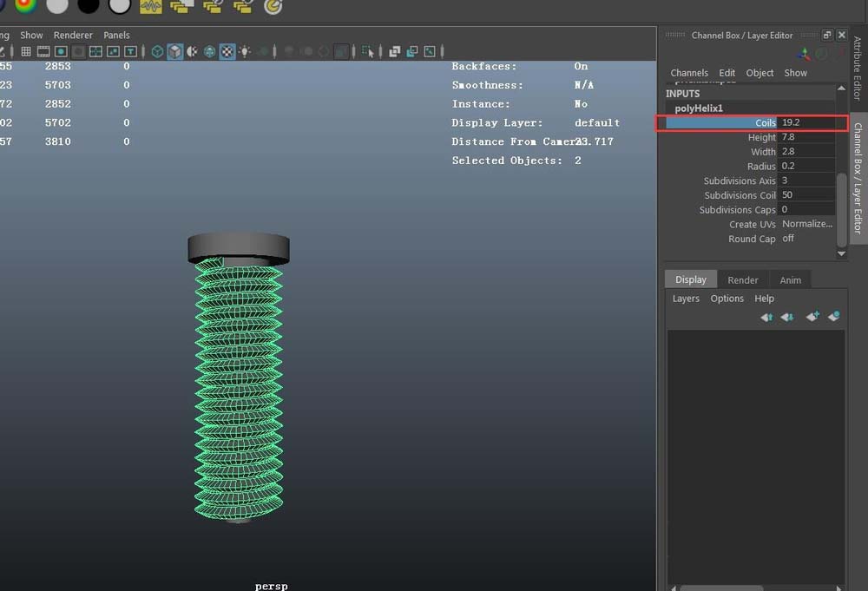
Task: Click the colored axis manipulator icon
Action: (804, 54)
